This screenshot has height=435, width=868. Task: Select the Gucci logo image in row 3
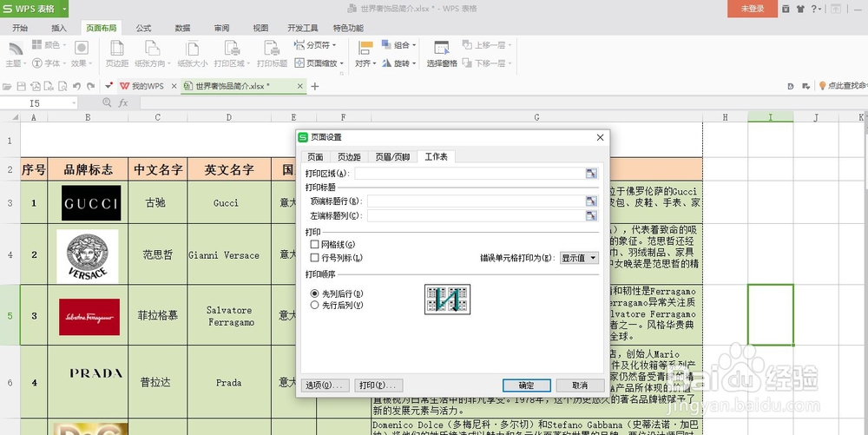point(91,203)
